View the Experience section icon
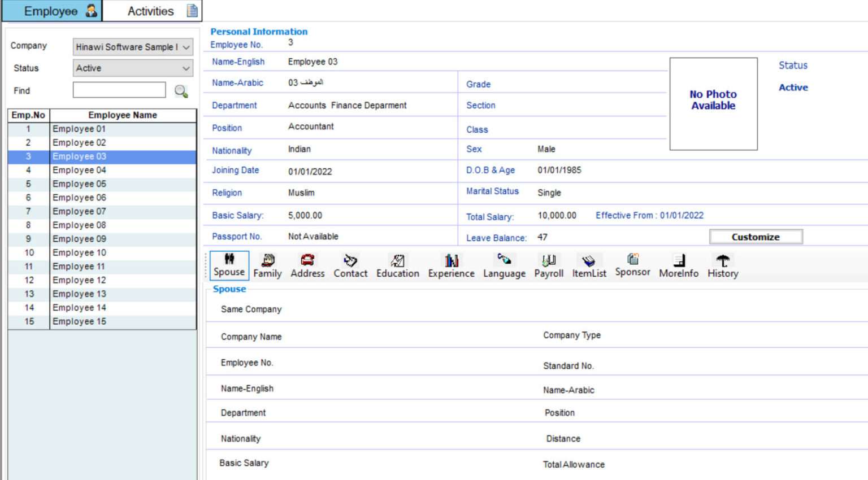Screen dimensions: 868x480 point(451,261)
